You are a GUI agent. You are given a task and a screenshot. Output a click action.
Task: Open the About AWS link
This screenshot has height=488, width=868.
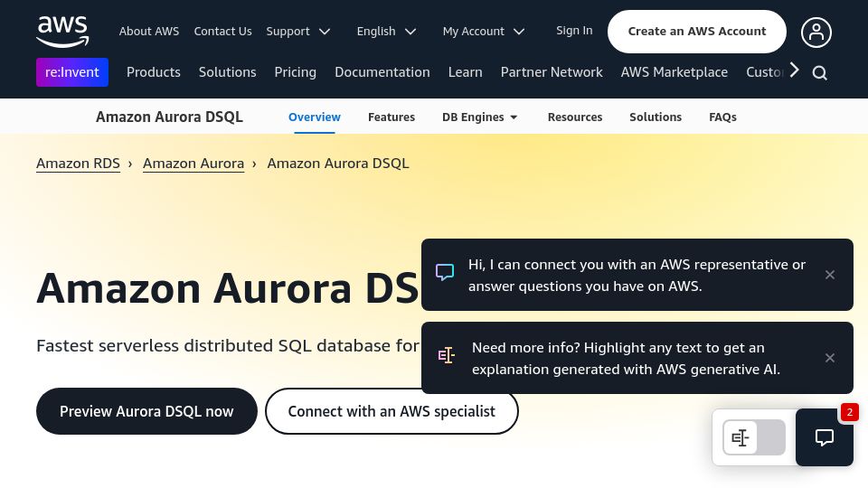[x=149, y=32]
